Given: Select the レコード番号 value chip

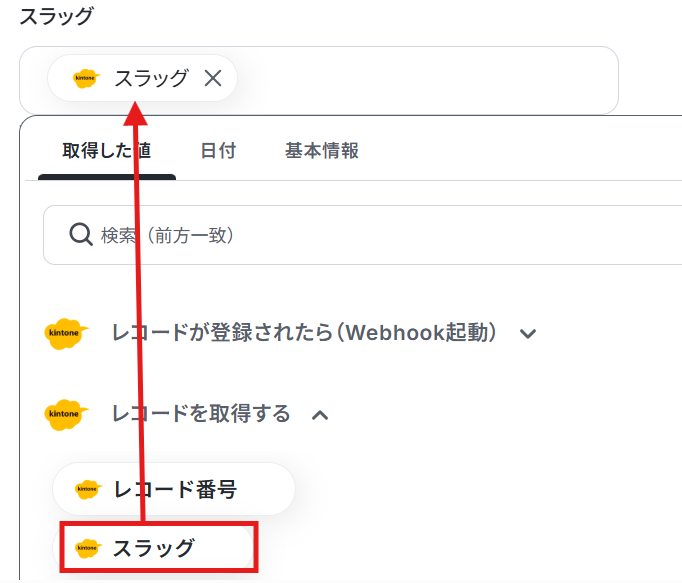Looking at the screenshot, I should click(x=174, y=489).
